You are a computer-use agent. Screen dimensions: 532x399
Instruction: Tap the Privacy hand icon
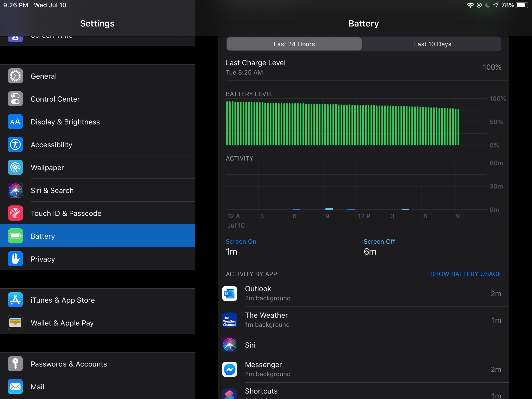point(15,259)
